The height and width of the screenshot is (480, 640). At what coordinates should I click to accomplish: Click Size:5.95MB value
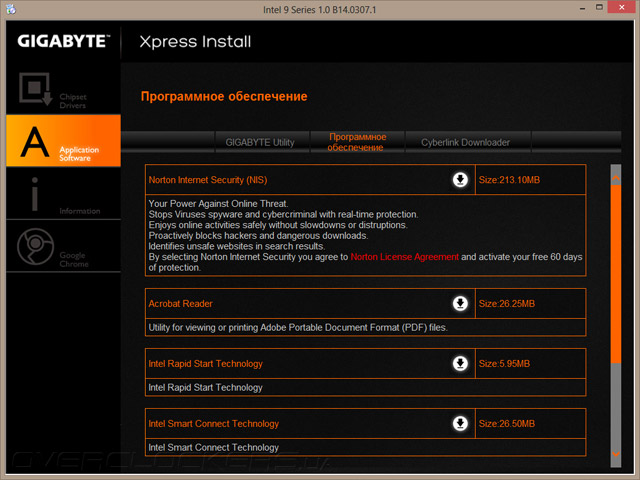504,364
